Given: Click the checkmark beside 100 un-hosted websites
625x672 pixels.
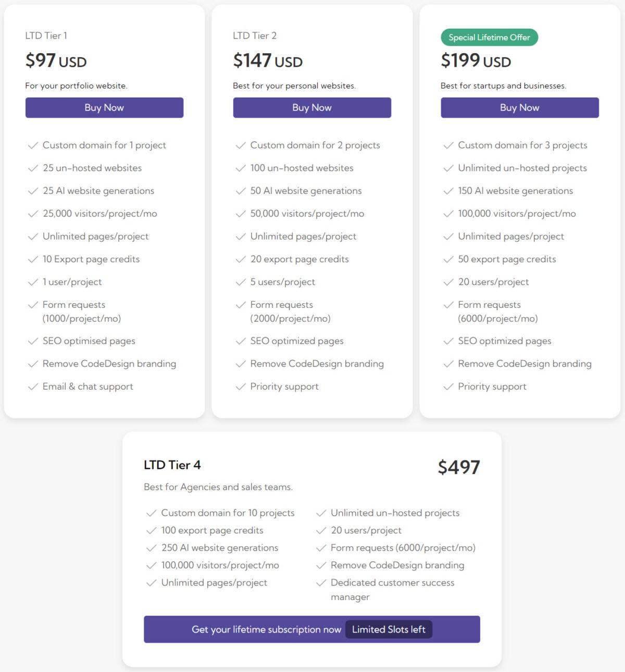Looking at the screenshot, I should (241, 168).
